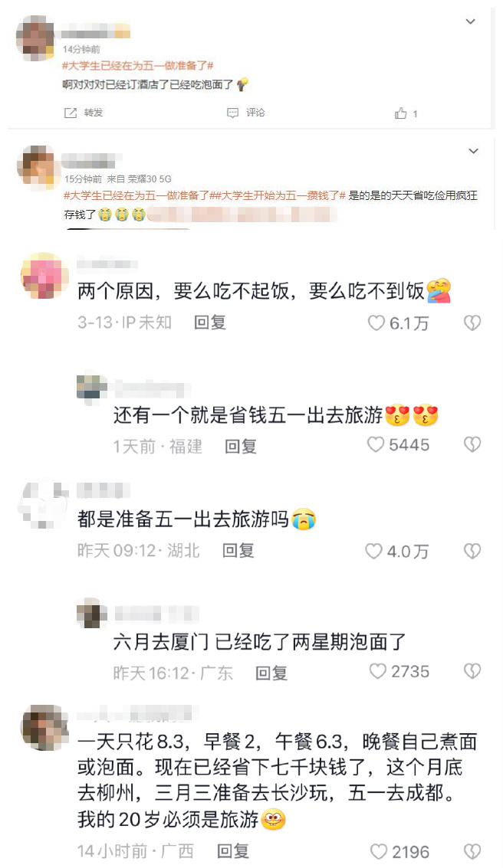Click the repost (转发) icon on first post
Screen dimensions: 503x868
click(x=71, y=113)
